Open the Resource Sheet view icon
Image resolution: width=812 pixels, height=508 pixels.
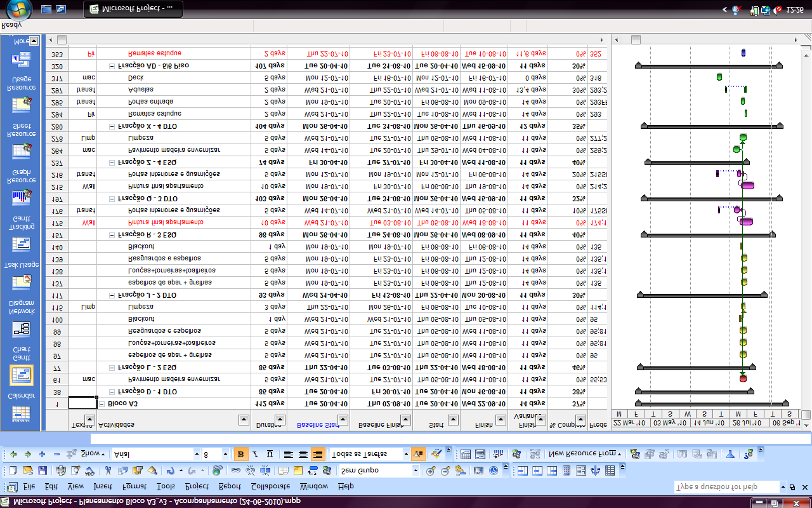pyautogui.click(x=22, y=151)
